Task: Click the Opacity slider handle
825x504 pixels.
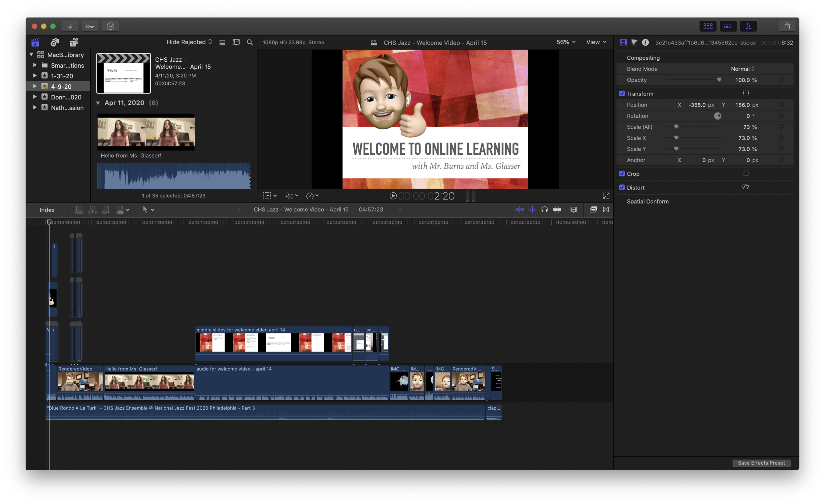Action: pos(719,79)
